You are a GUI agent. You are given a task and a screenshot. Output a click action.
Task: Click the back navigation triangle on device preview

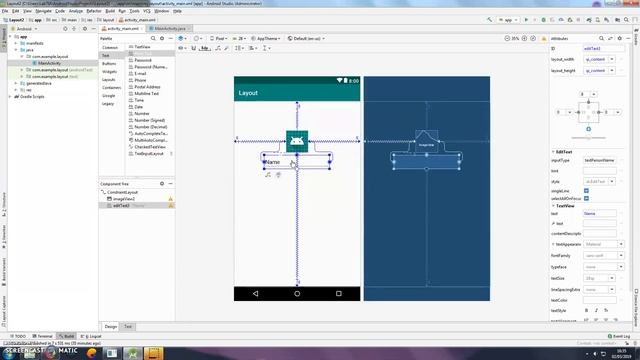256,293
